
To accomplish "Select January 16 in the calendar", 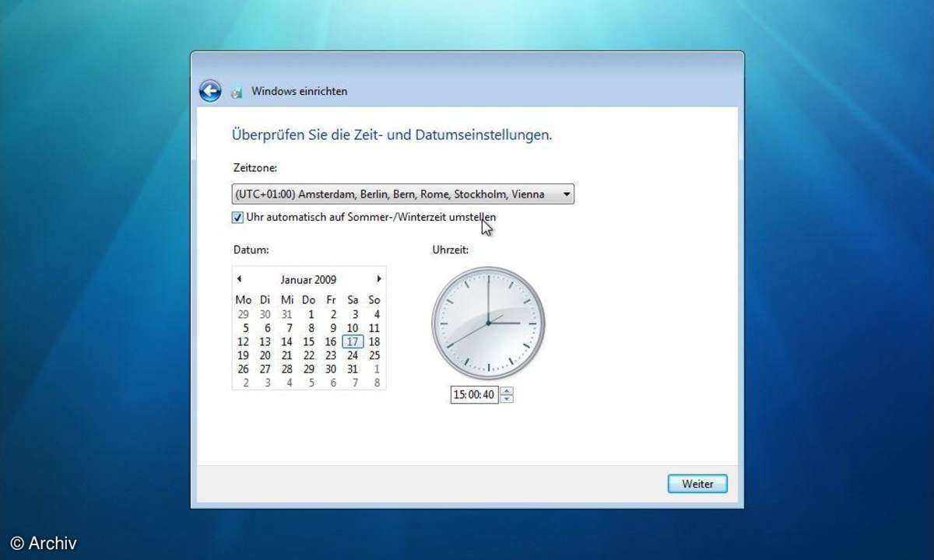I will 330,341.
